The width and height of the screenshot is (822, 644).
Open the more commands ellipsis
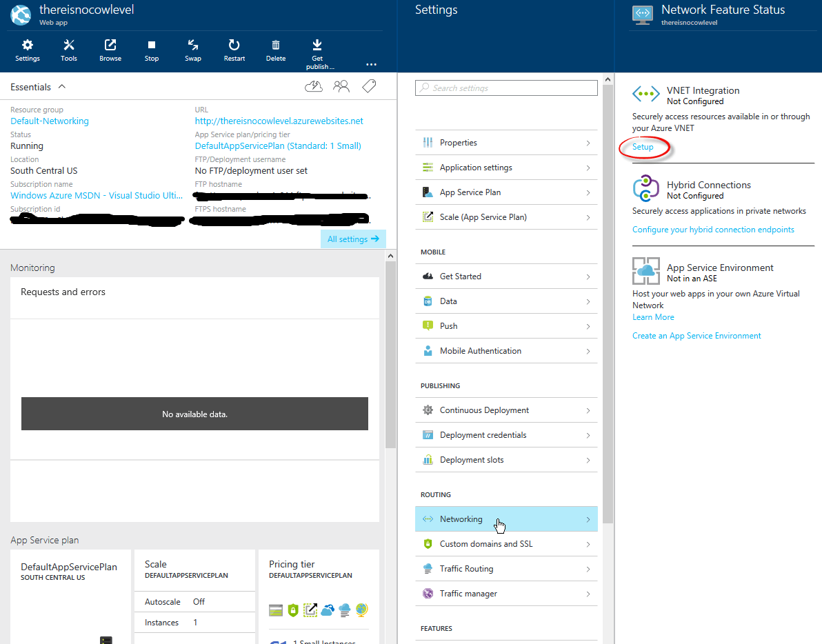(371, 64)
